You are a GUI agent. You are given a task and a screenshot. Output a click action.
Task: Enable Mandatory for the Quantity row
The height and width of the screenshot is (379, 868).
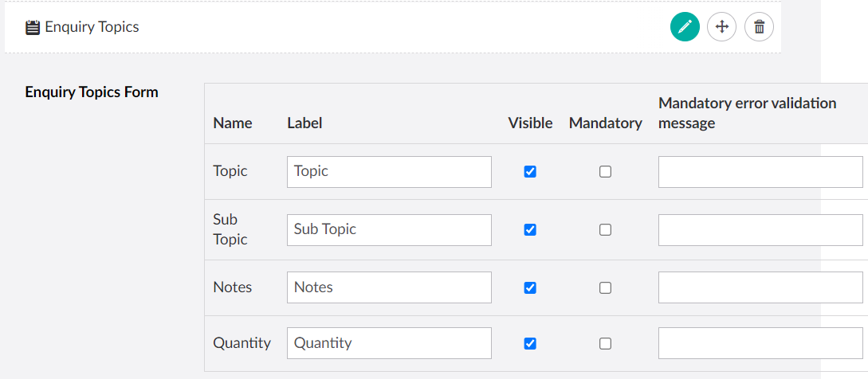click(x=605, y=343)
